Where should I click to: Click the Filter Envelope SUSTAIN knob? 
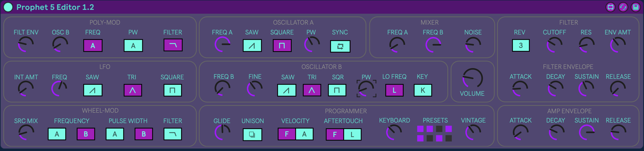(x=587, y=89)
